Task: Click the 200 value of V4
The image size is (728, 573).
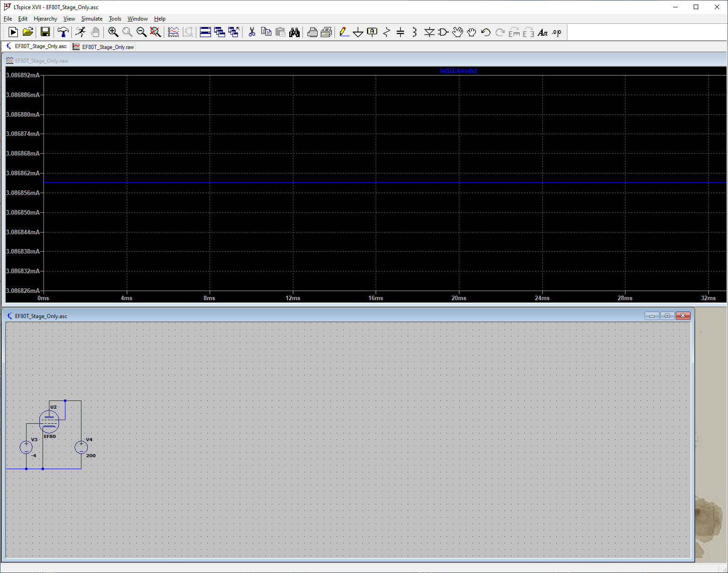Action: click(91, 455)
